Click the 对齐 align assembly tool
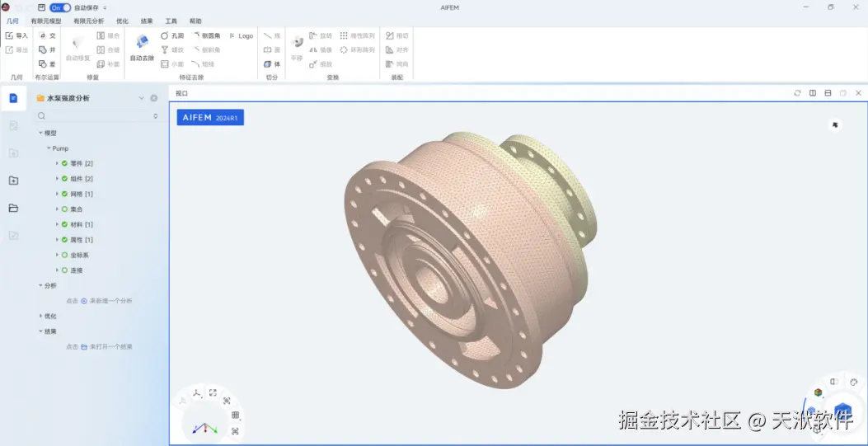Viewport: 868px width, 446px height. tap(397, 49)
